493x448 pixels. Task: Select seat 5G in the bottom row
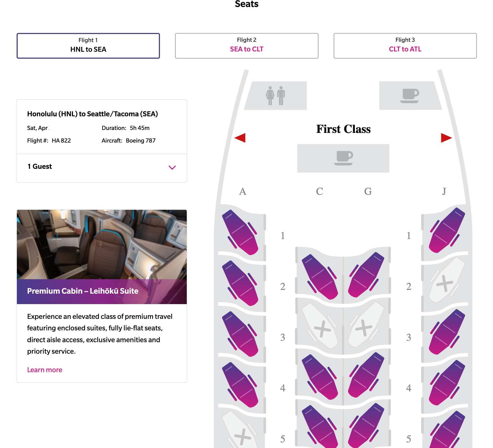[366, 425]
